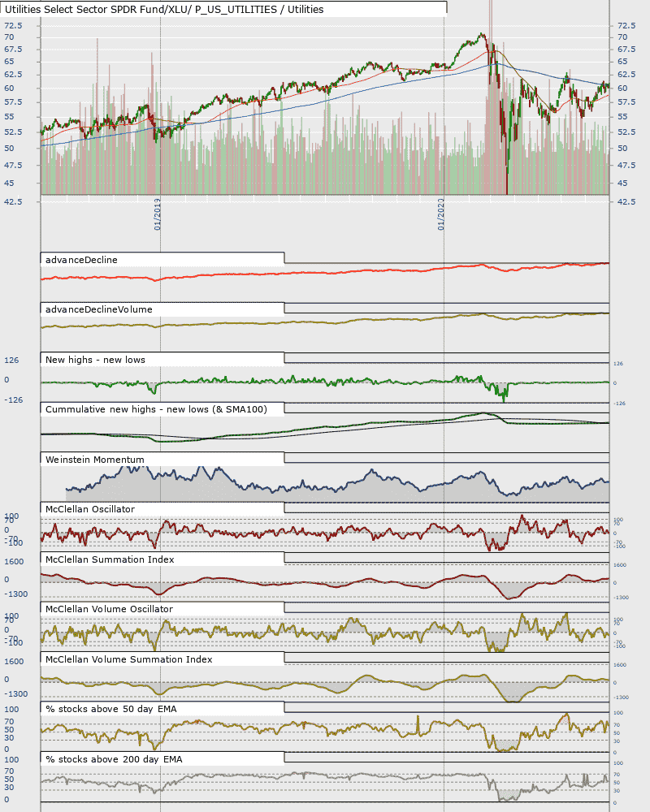
Task: Click the 'advanceDecline' panel label
Action: 81,260
